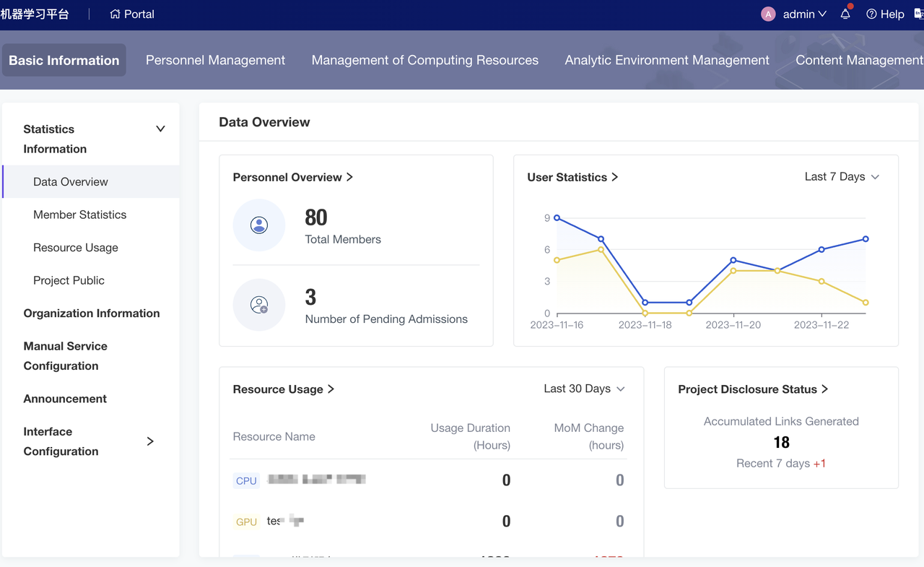Click the Resource Name column header

click(x=274, y=437)
